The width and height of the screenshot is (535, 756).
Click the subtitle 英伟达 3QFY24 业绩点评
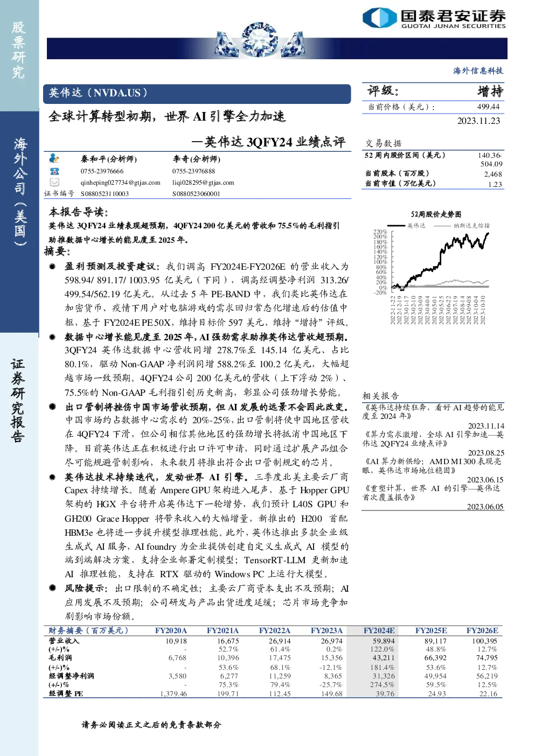pyautogui.click(x=275, y=142)
